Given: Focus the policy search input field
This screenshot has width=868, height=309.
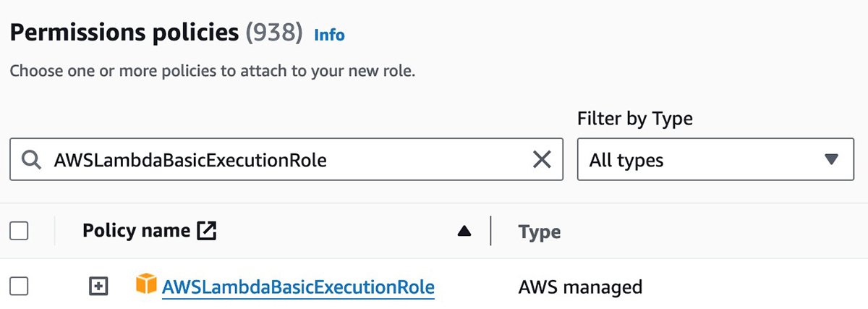Looking at the screenshot, I should (289, 160).
